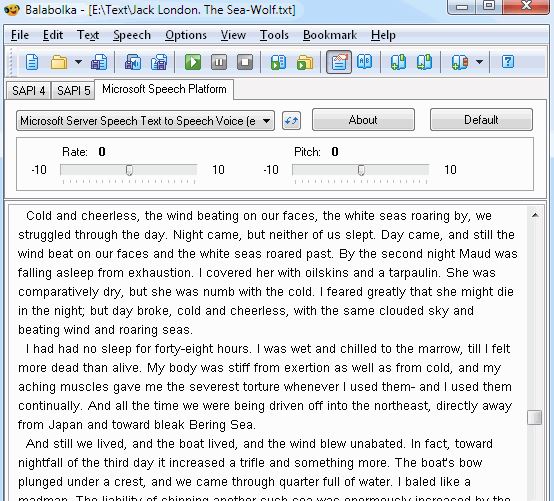This screenshot has height=501, width=554.
Task: Click the New document icon
Action: click(x=31, y=63)
